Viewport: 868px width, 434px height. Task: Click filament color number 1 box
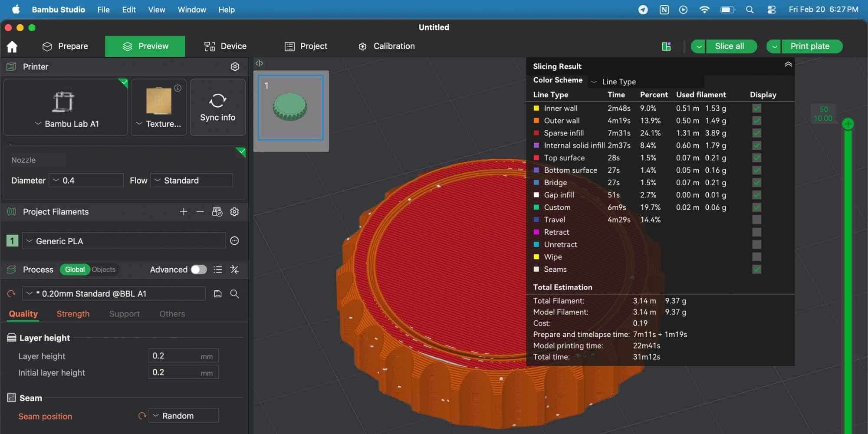click(12, 241)
